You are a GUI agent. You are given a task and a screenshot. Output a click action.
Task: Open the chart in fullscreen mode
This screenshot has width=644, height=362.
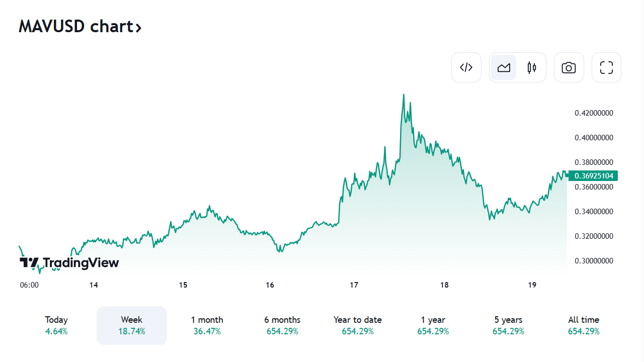606,67
